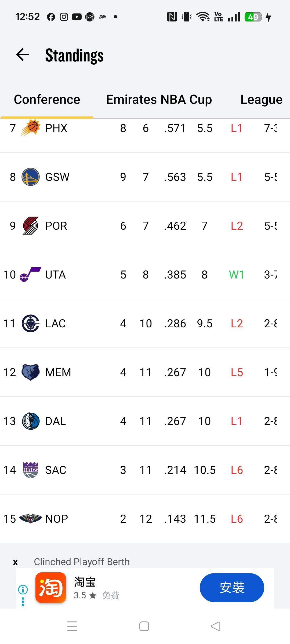The image size is (290, 644).
Task: Open the New Orleans Pelicans logo
Action: [30, 519]
